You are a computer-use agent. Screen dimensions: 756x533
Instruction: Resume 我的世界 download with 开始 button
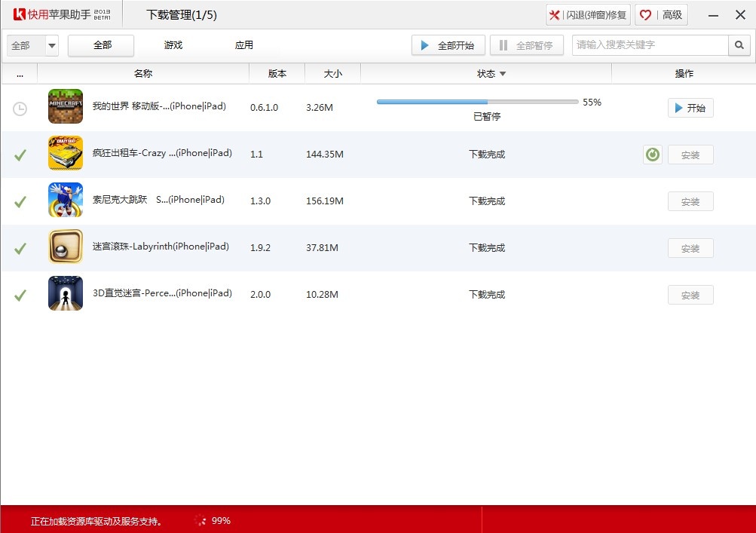(x=690, y=108)
